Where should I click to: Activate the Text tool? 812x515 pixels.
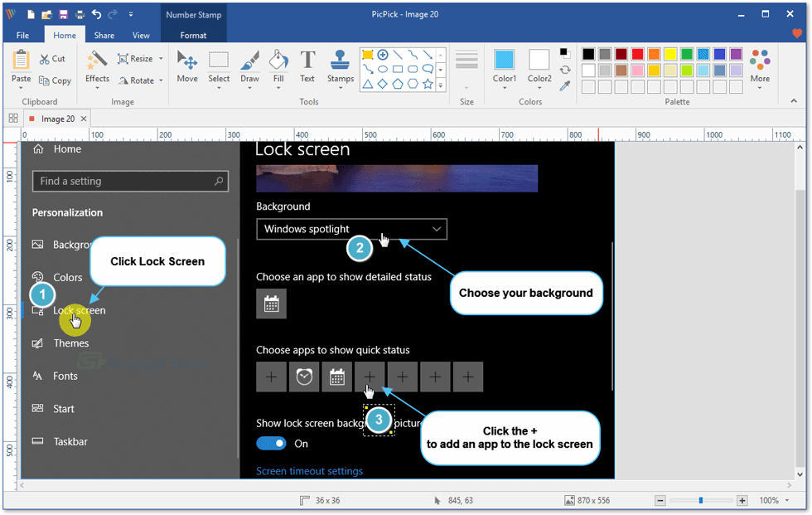(307, 66)
